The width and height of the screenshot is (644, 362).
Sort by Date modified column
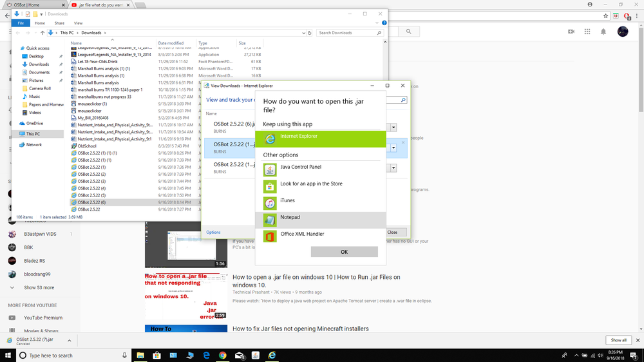click(171, 43)
